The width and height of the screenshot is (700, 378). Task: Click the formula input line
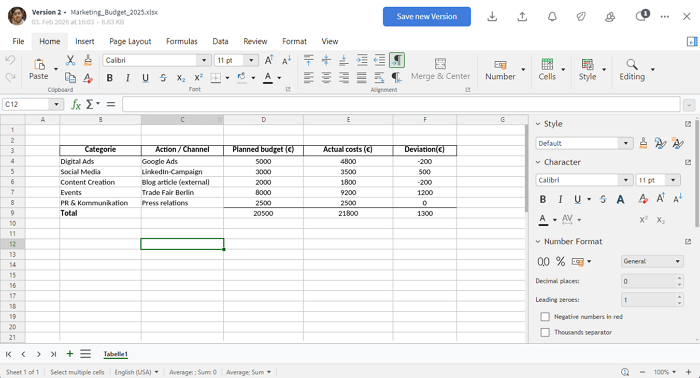(401, 104)
